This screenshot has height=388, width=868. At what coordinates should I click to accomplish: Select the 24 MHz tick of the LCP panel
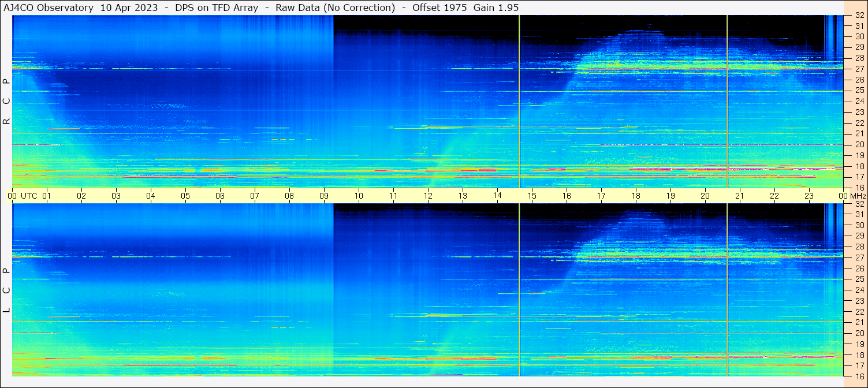(859, 290)
